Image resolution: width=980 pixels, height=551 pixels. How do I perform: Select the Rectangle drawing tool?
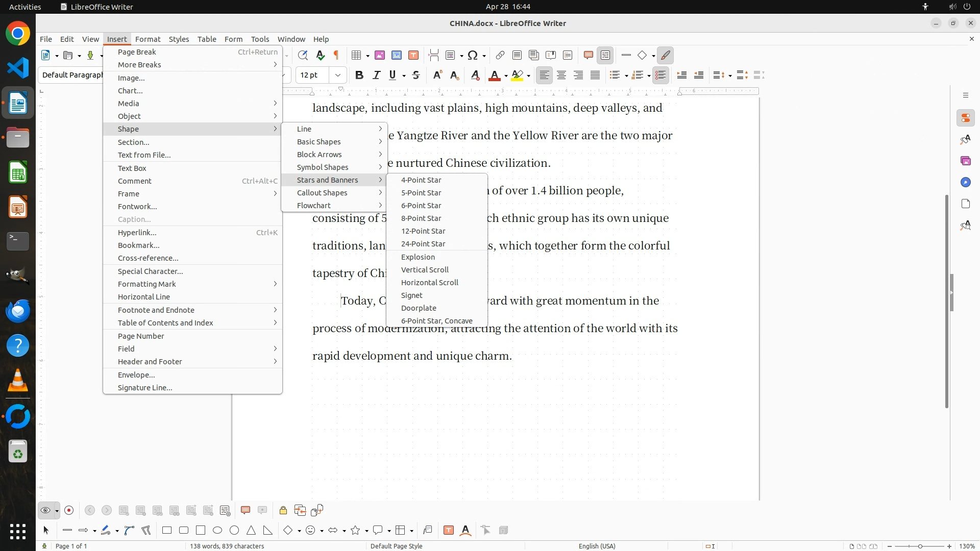click(x=167, y=531)
